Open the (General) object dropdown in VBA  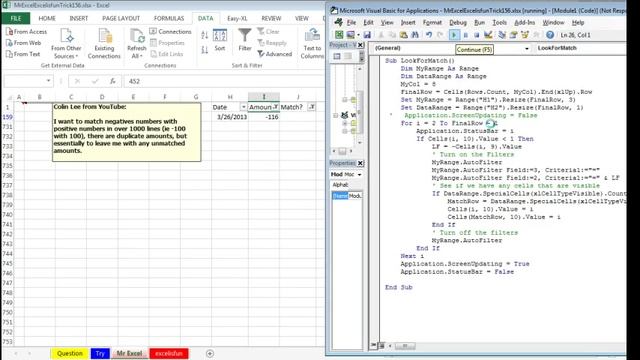coord(527,49)
